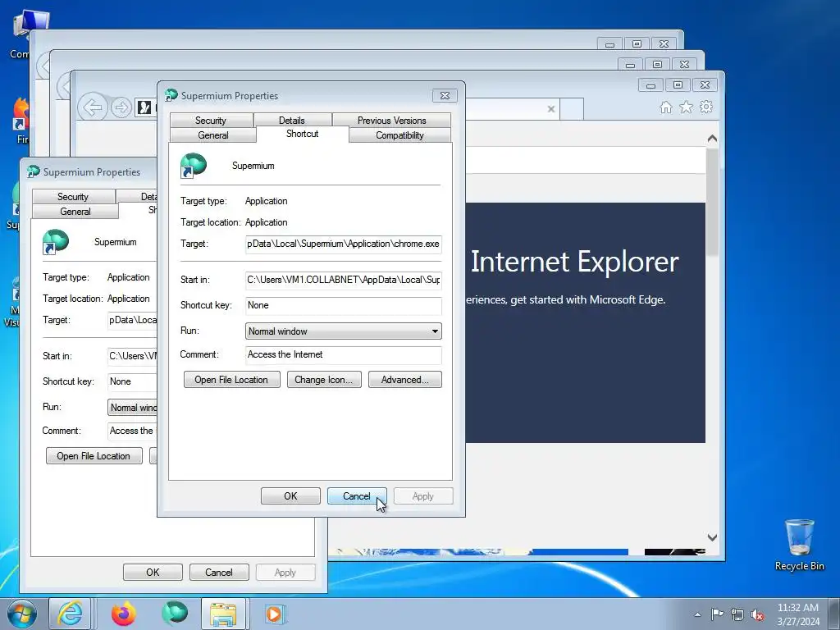Expand the Run dropdown set to Normal window
Screen dimensions: 840x630
(x=344, y=331)
